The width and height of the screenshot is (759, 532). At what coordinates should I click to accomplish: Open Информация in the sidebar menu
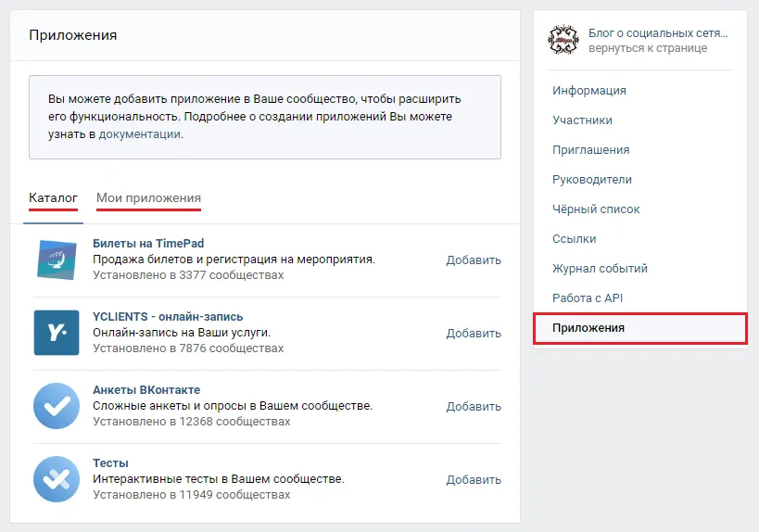[x=589, y=91]
